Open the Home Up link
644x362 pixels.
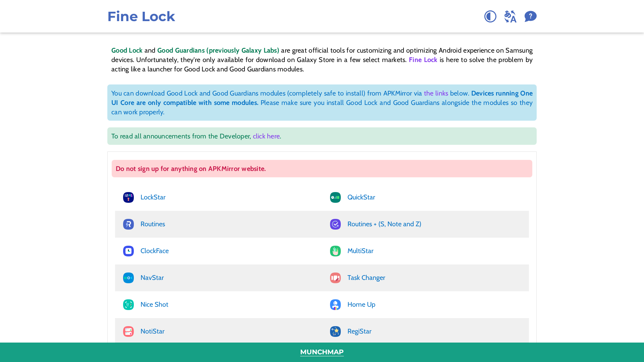pos(361,304)
